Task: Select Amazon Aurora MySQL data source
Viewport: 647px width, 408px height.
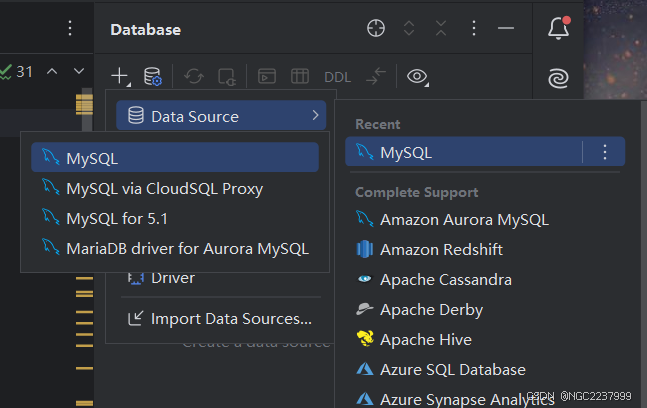Action: pyautogui.click(x=485, y=219)
